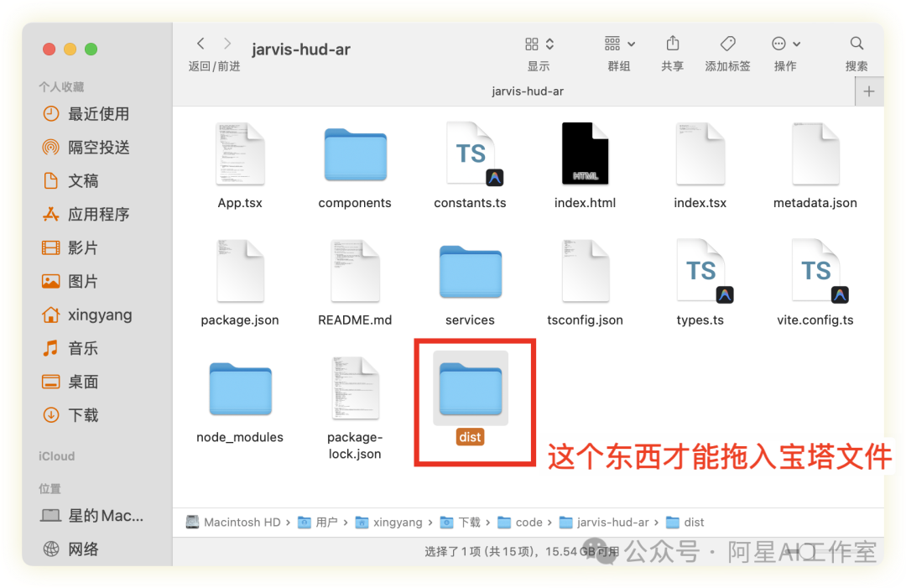The image size is (906, 588).
Task: Click the green fullscreen window button
Action: click(x=91, y=49)
